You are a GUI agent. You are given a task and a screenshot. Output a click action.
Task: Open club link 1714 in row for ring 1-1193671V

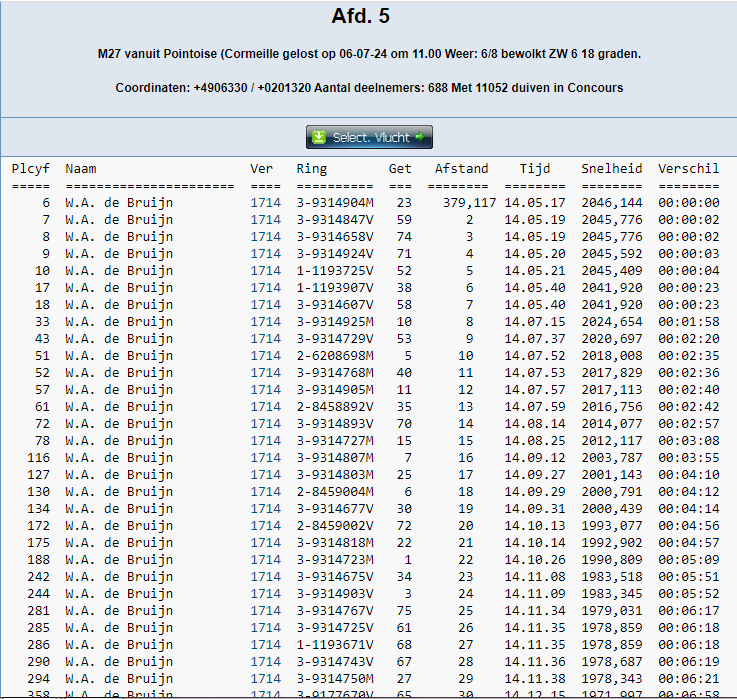pyautogui.click(x=266, y=644)
